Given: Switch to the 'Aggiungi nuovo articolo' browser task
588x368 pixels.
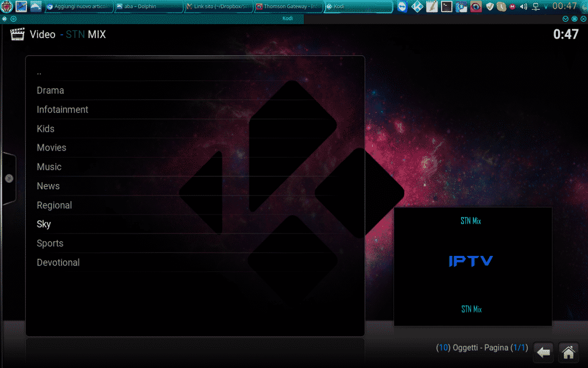Looking at the screenshot, I should click(x=79, y=6).
